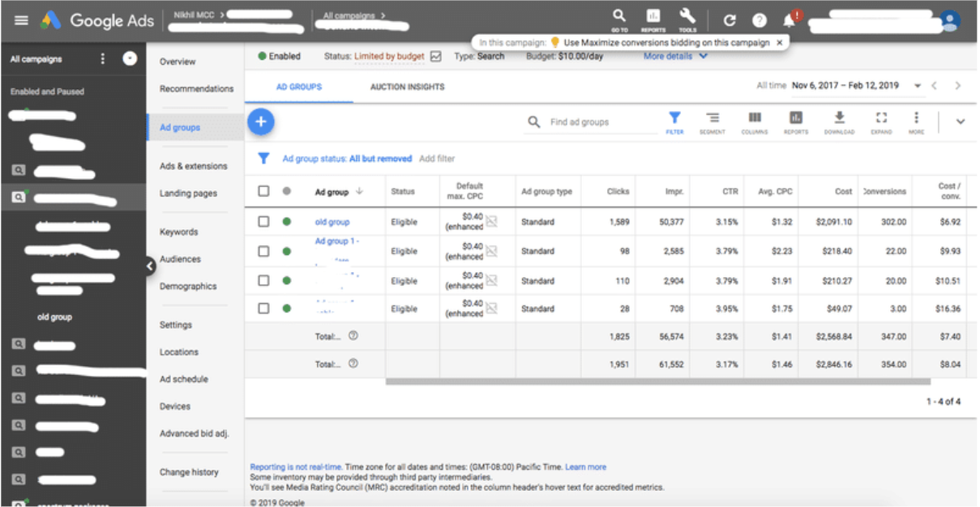Click the help icon in the second Total row

(353, 364)
